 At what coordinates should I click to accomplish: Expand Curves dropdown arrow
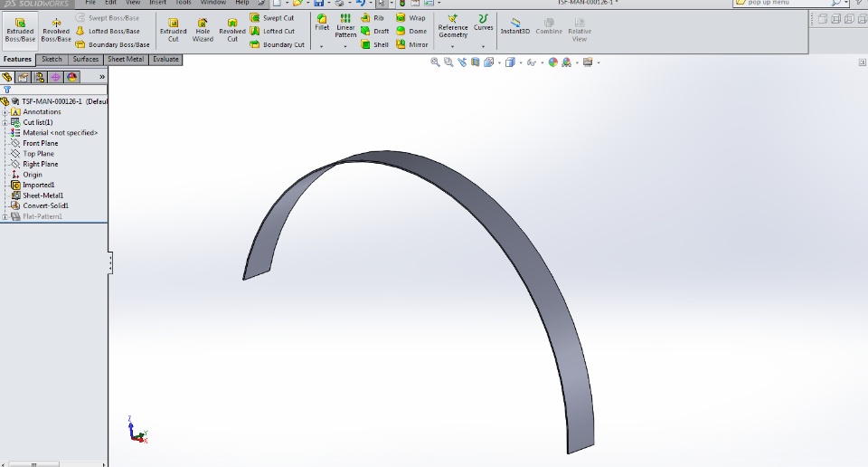tap(483, 46)
